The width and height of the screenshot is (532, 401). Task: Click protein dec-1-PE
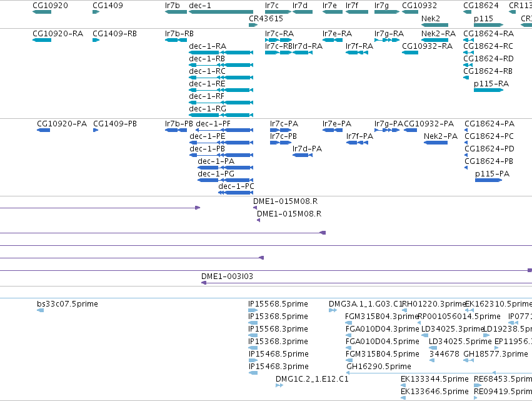tap(221, 143)
